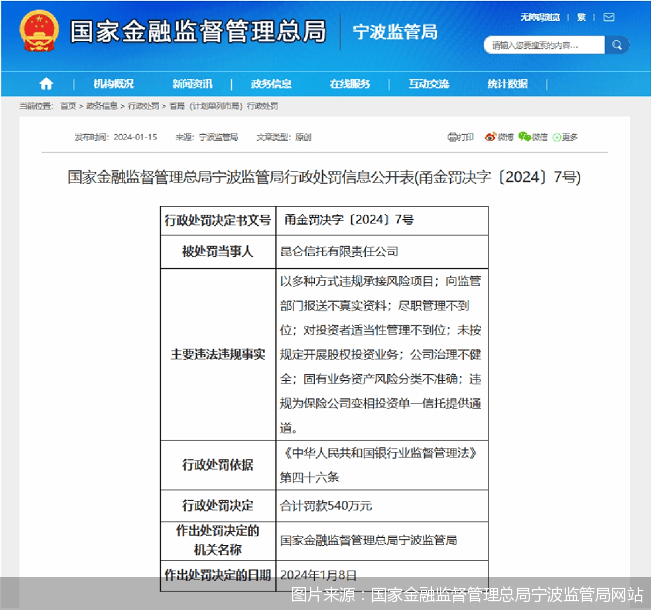651x610 pixels.
Task: Open 政务信息 menu
Action: (271, 84)
